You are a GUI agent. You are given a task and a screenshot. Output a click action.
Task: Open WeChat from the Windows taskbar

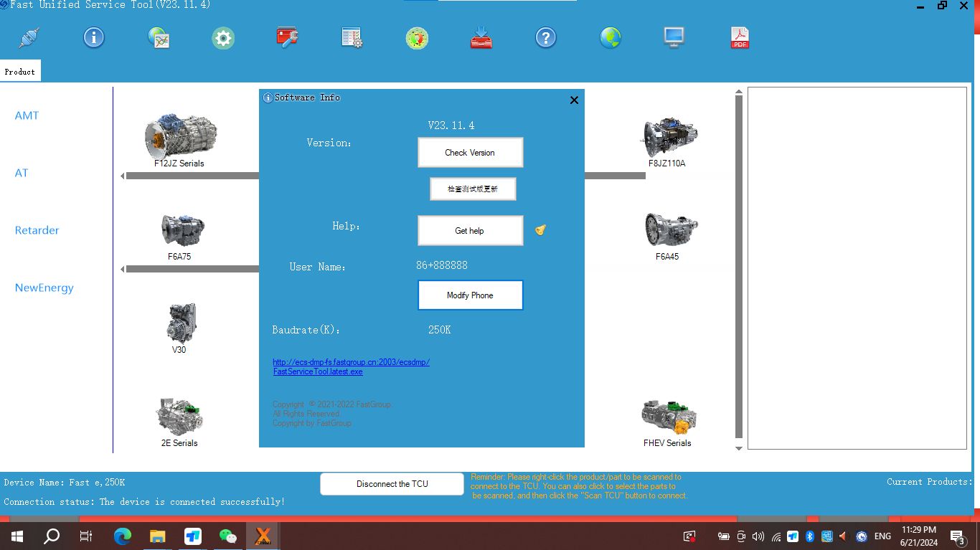pyautogui.click(x=227, y=536)
